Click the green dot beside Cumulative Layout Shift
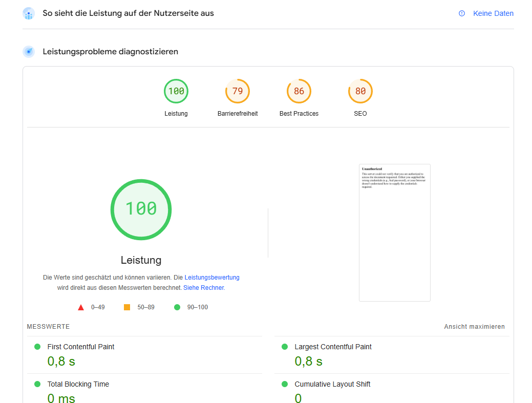The width and height of the screenshot is (532, 403). 285,384
